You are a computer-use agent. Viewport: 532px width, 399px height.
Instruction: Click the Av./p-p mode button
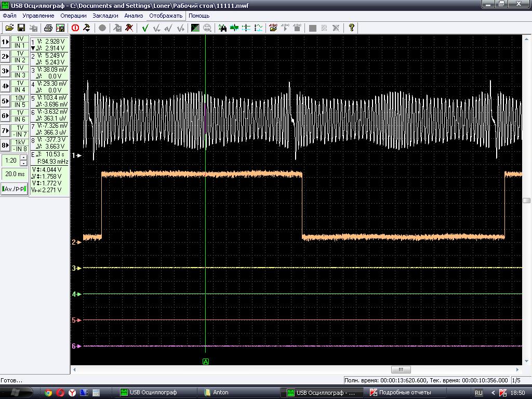coord(14,189)
